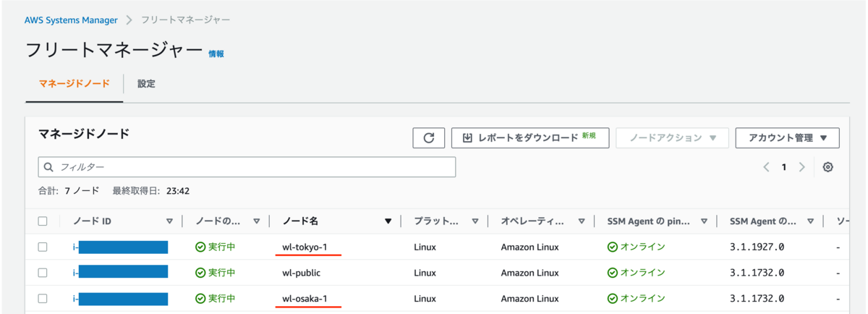The image size is (868, 314).
Task: Sort by ノード ID column arrow
Action: point(170,221)
